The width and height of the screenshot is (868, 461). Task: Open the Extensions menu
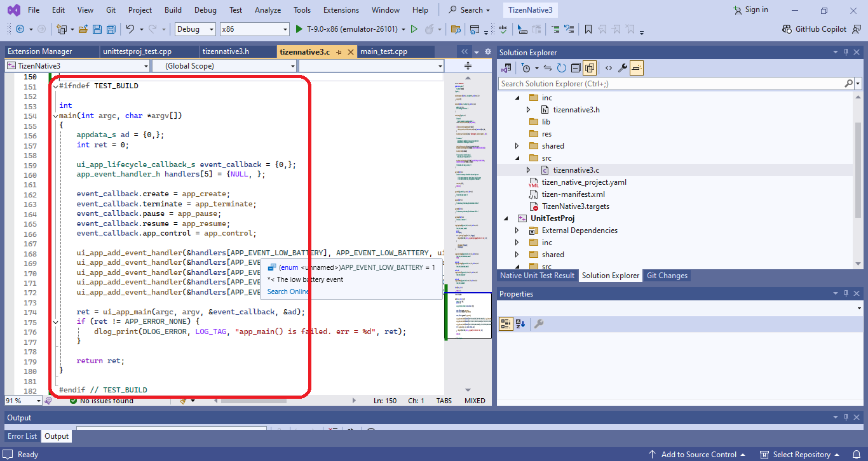341,10
